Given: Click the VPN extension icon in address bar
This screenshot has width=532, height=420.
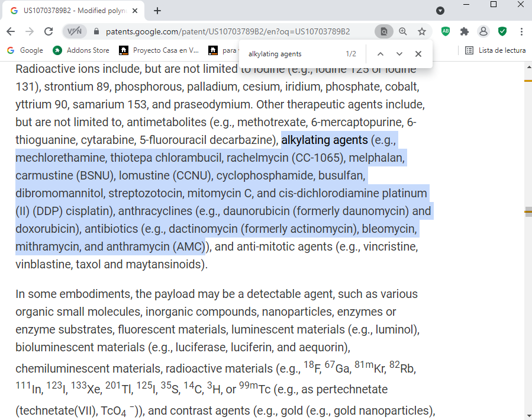Looking at the screenshot, I should [74, 31].
